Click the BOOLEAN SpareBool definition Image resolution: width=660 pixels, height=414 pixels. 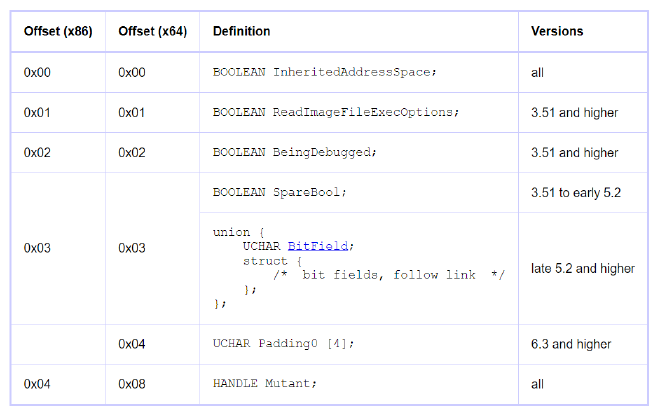pyautogui.click(x=280, y=192)
